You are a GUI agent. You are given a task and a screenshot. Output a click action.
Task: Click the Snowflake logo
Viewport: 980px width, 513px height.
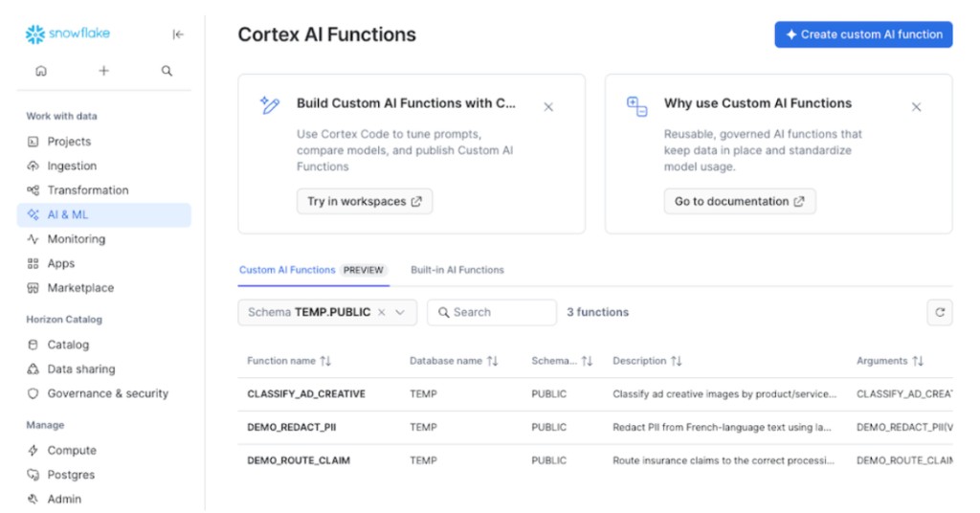click(68, 33)
